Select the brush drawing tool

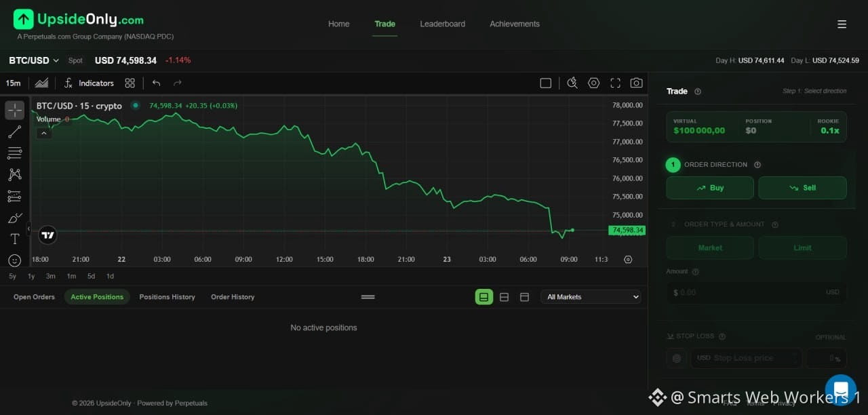[x=14, y=218]
